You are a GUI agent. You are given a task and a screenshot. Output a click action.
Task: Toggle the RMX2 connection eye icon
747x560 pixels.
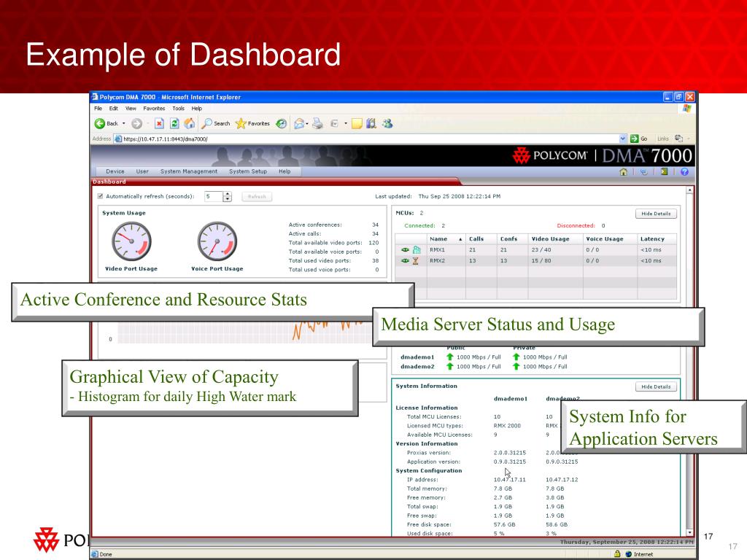coord(405,260)
